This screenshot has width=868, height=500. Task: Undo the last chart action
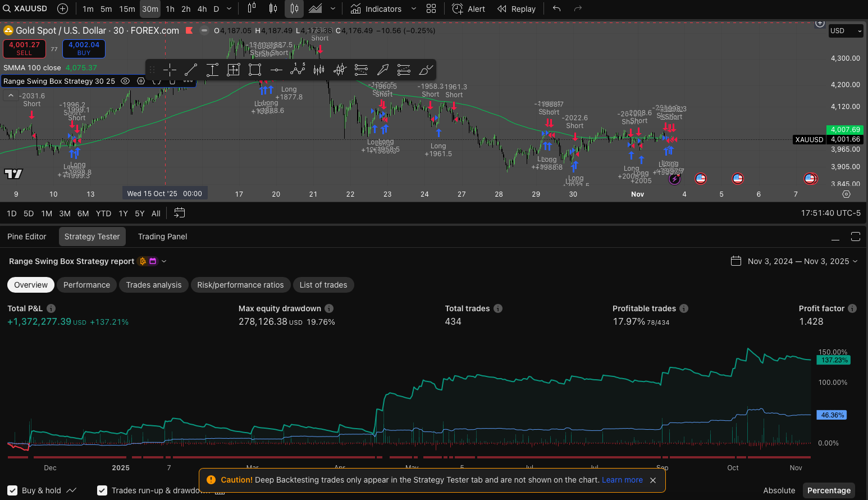click(556, 9)
